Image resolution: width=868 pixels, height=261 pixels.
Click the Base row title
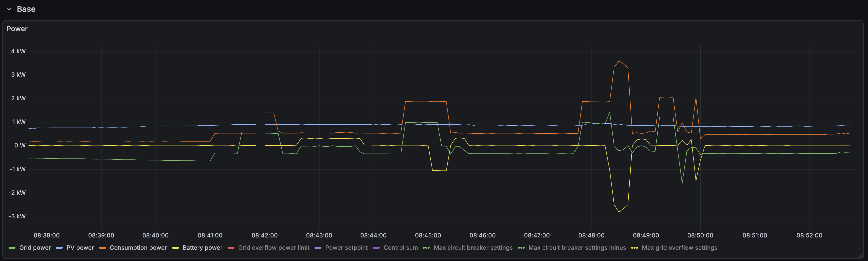[26, 9]
